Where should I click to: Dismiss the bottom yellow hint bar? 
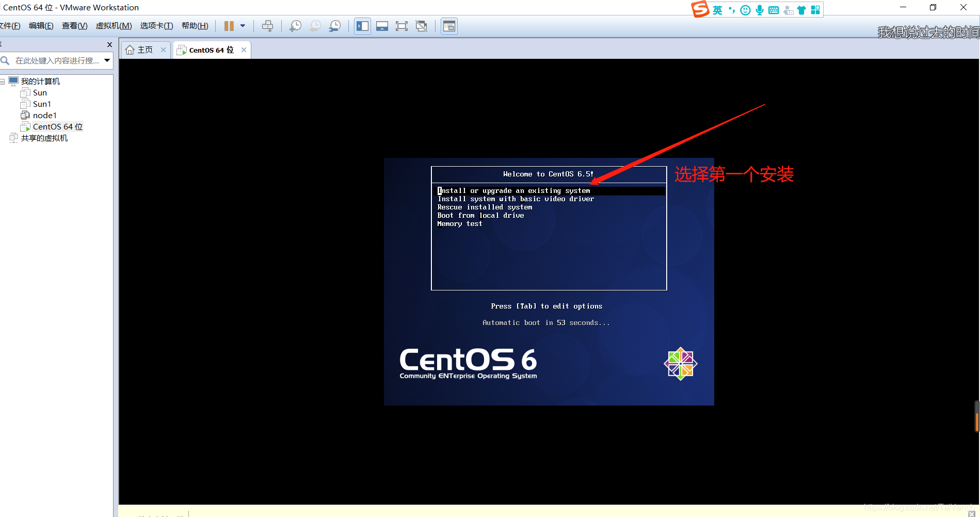972,514
